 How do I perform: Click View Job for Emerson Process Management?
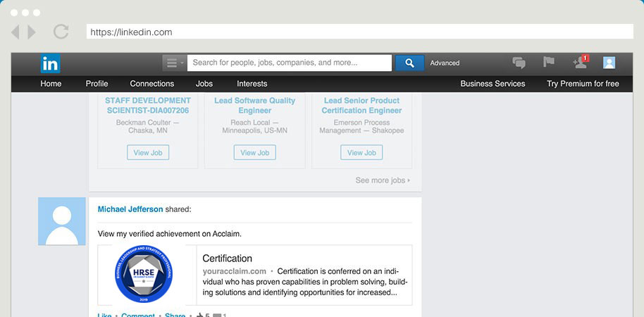(x=361, y=152)
